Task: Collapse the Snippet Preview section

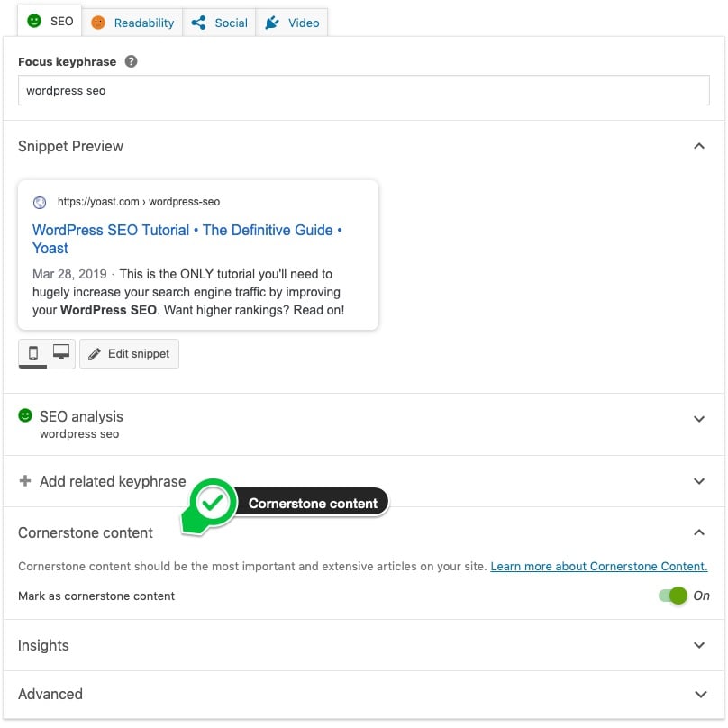Action: point(698,146)
